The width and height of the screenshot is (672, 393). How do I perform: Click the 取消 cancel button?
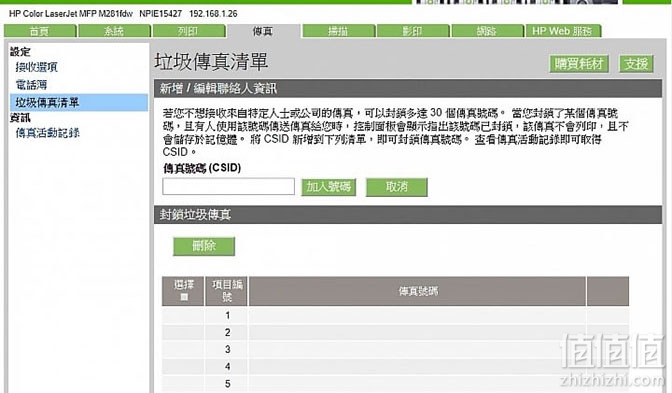click(396, 187)
